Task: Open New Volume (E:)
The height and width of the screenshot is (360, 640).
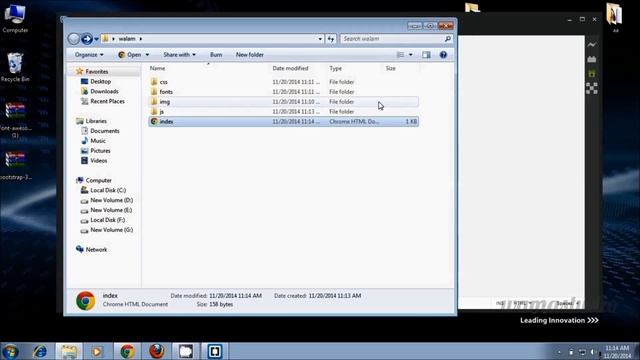Action: 111,210
